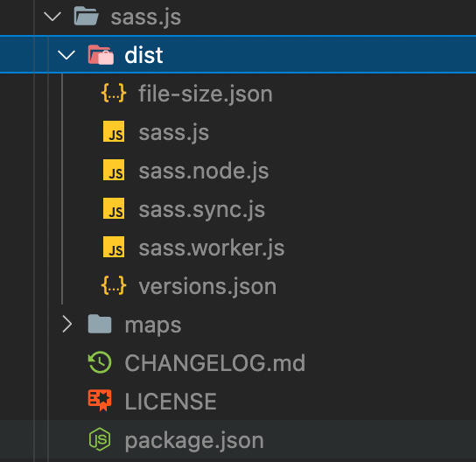The image size is (476, 462).
Task: Select the maps folder label
Action: tap(153, 326)
